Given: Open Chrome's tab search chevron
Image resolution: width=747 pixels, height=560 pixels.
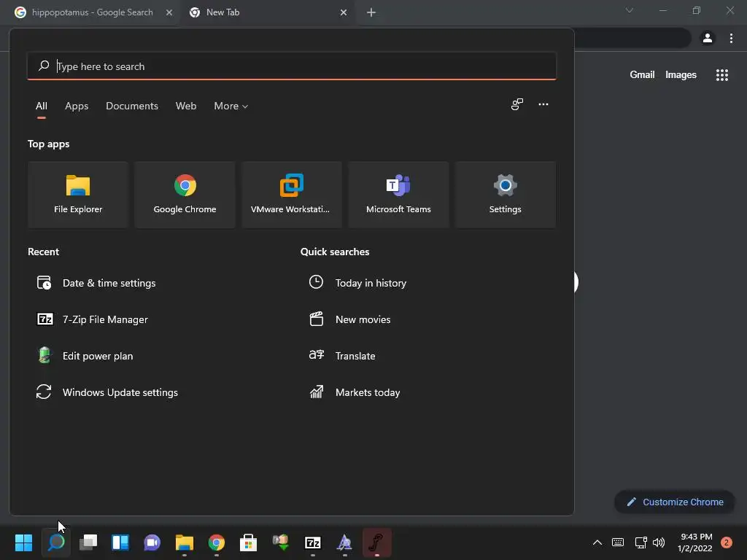Looking at the screenshot, I should coord(630,10).
